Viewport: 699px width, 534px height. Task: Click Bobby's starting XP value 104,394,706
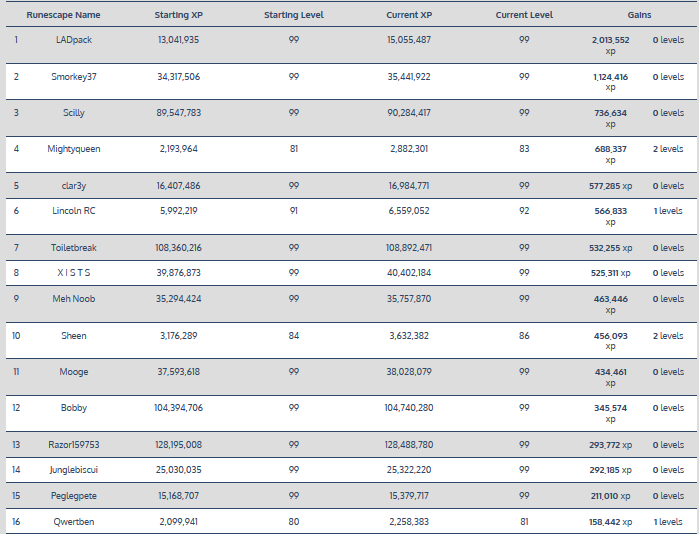[179, 408]
